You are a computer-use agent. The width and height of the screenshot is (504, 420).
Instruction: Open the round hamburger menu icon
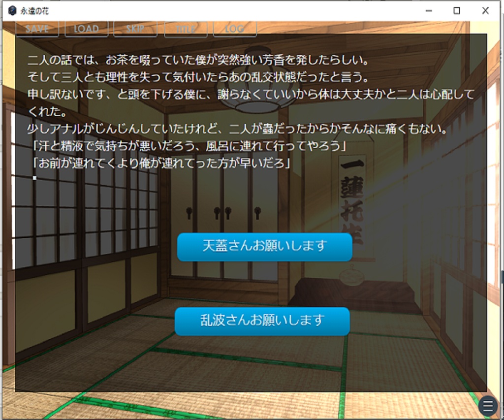(x=488, y=405)
